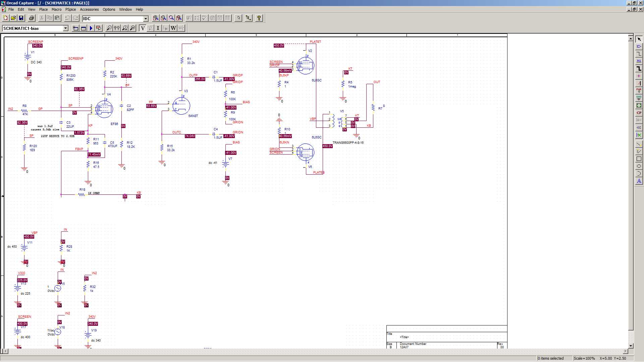
Task: Click the Zoom In magnifier icon
Action: pyautogui.click(x=156, y=18)
